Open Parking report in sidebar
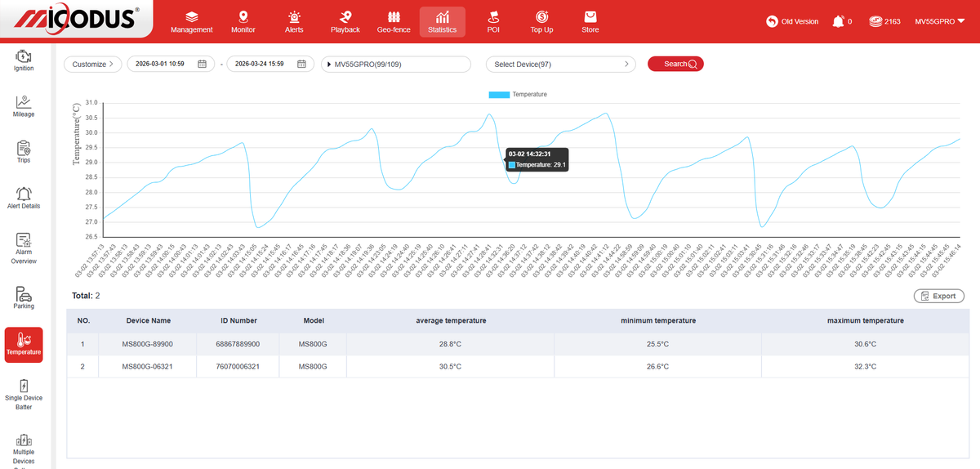Viewport: 980px width, 469px height. 24,298
